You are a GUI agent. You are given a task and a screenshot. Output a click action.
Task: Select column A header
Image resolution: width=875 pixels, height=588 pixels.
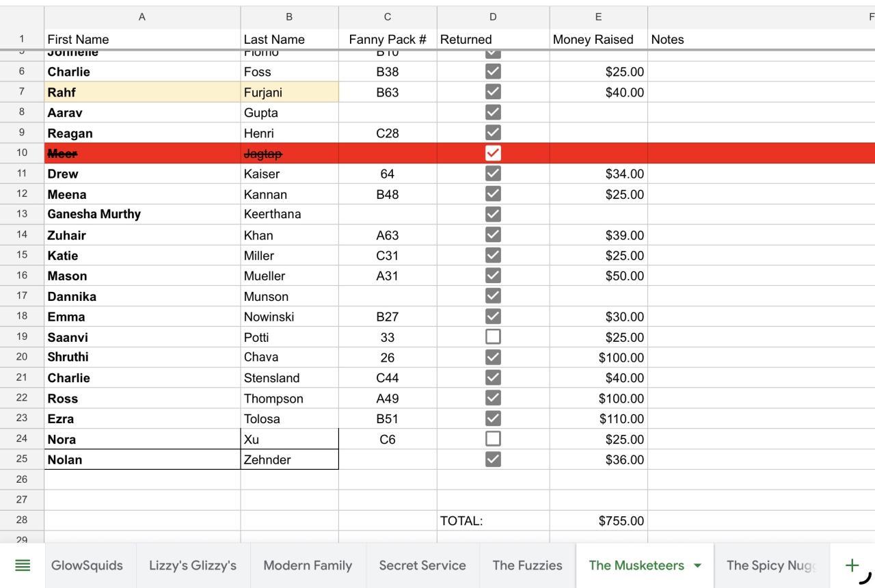[142, 17]
